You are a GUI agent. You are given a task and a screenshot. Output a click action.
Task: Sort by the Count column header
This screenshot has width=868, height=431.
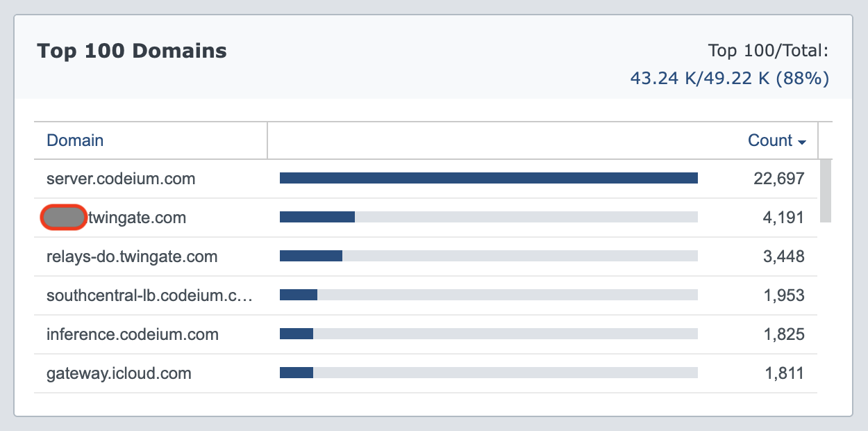(769, 140)
